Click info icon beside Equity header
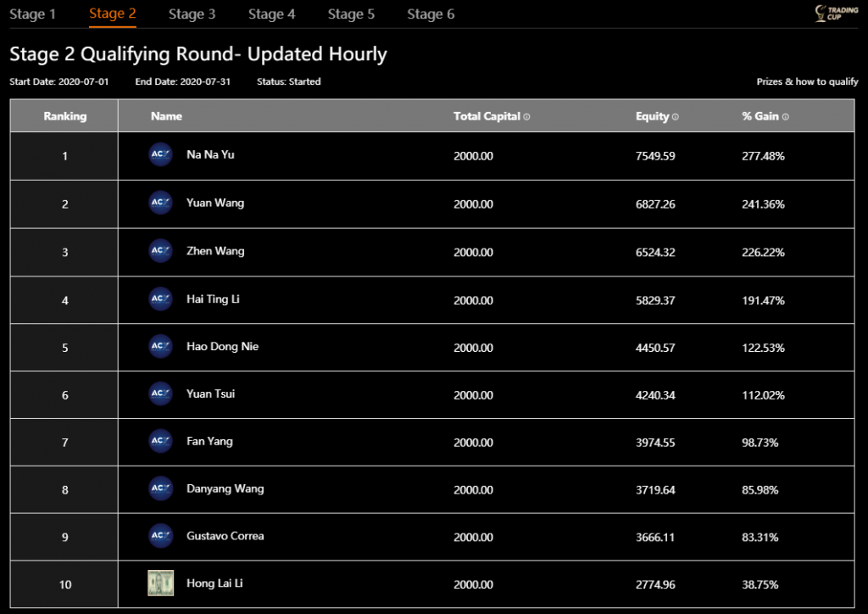This screenshot has width=868, height=614. pos(676,117)
